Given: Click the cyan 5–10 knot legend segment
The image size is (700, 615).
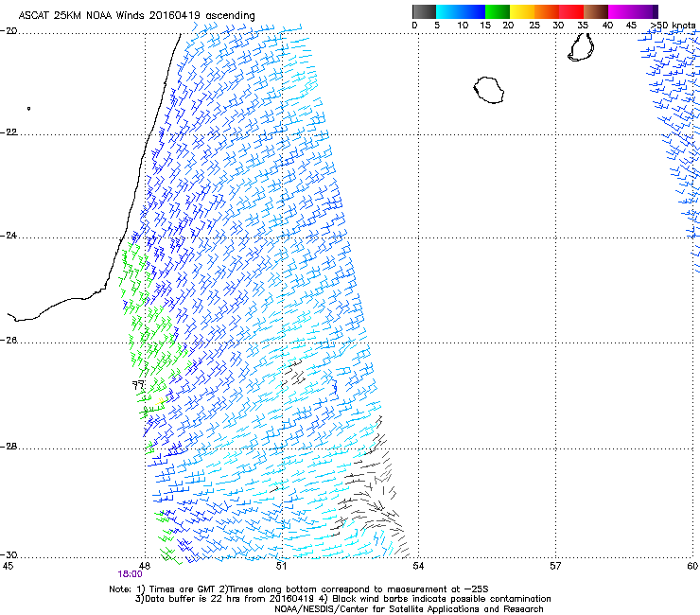Looking at the screenshot, I should [x=448, y=11].
